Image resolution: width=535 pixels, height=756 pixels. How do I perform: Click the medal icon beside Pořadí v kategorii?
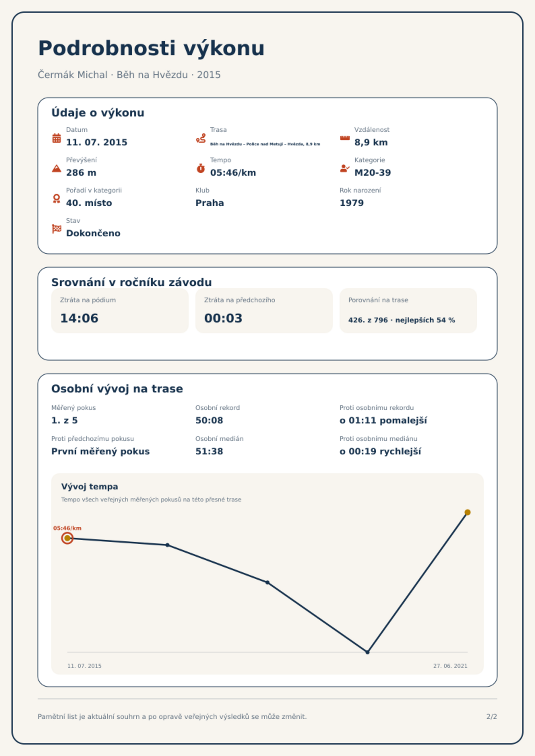57,199
